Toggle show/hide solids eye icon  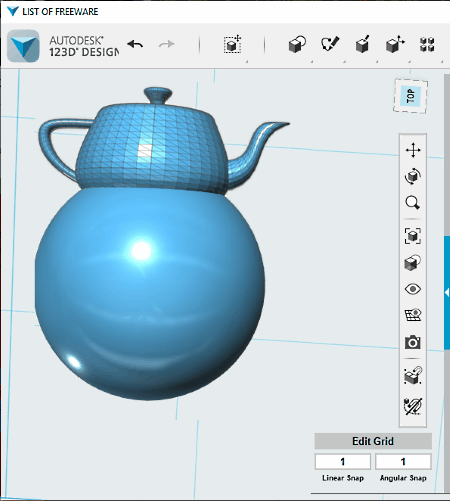[x=413, y=289]
